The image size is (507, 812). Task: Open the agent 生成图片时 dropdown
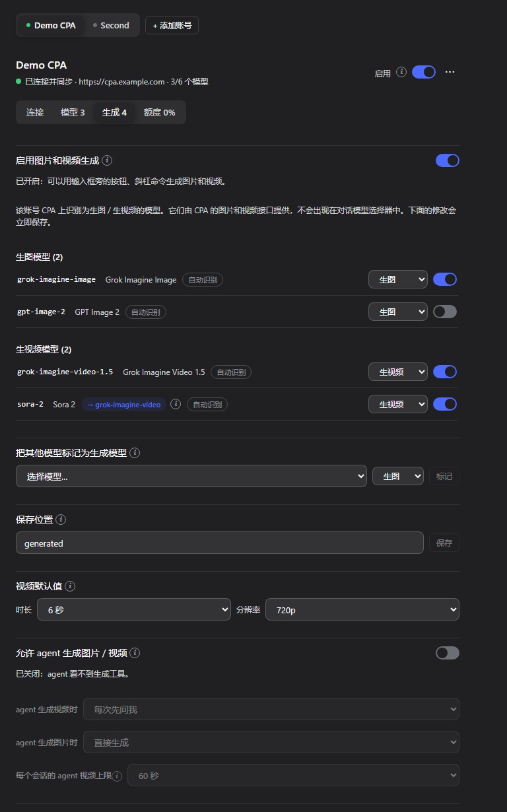coord(271,742)
